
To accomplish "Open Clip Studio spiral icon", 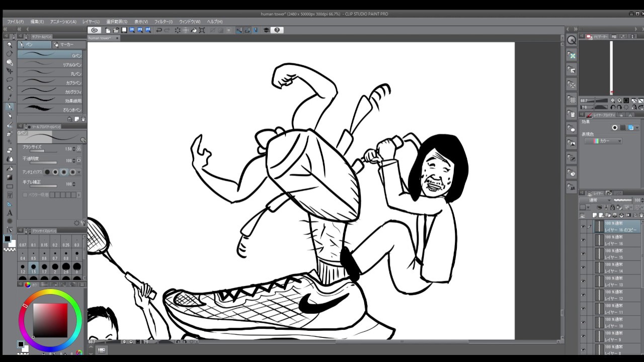I will (x=94, y=30).
